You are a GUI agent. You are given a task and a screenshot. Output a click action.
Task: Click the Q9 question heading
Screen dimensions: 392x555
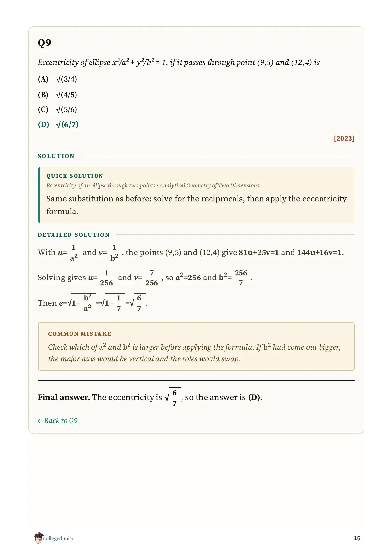pyautogui.click(x=44, y=43)
